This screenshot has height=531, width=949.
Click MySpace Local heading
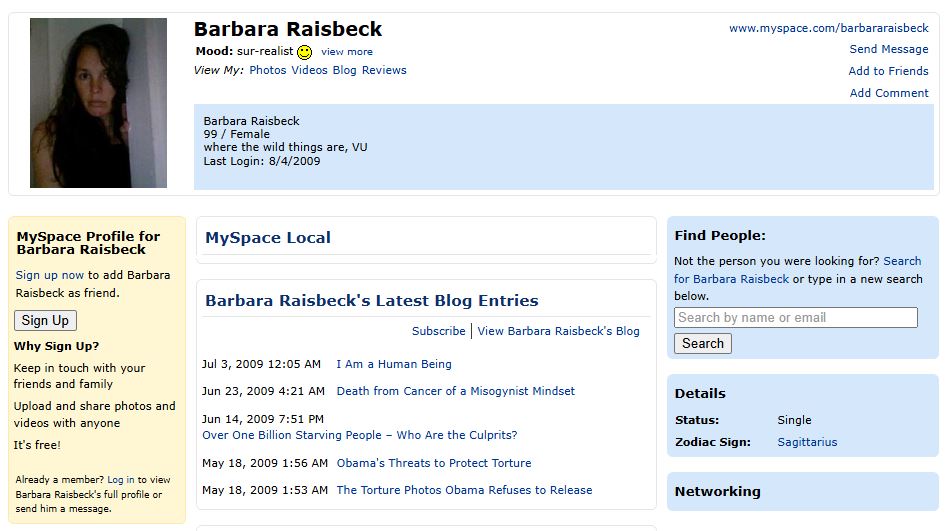268,237
